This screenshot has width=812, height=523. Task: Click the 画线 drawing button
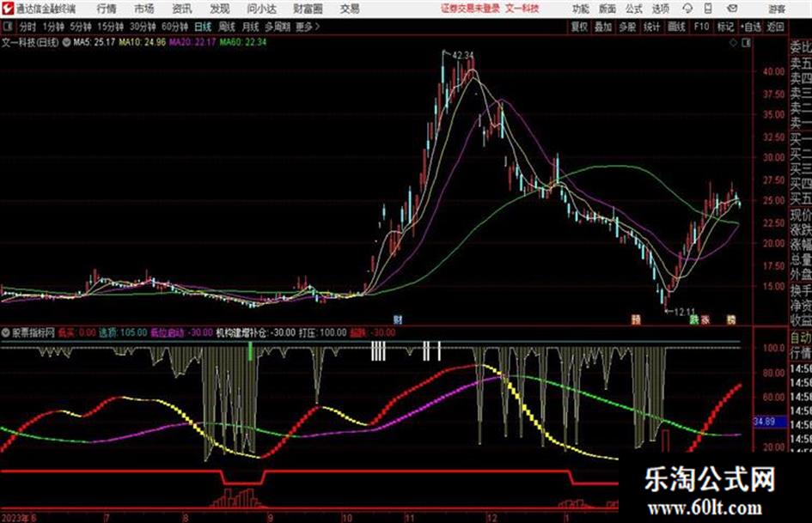pos(676,27)
